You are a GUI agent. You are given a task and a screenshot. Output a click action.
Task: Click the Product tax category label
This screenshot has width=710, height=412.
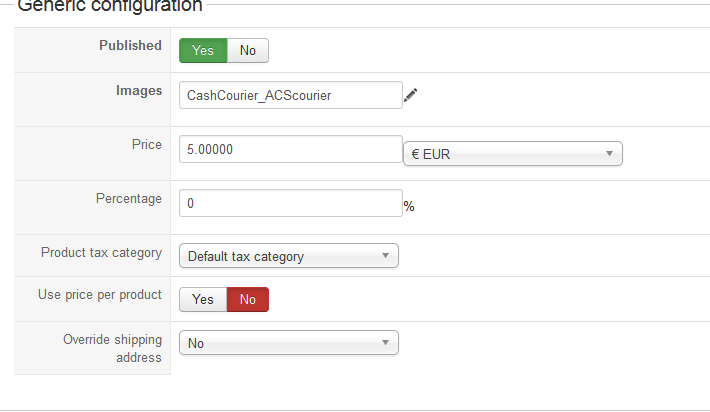[101, 253]
